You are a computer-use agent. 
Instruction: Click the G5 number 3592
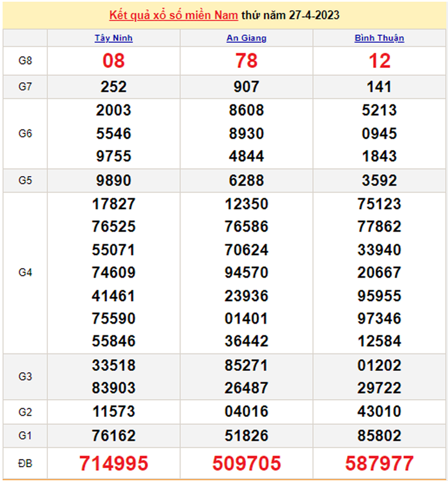(380, 180)
